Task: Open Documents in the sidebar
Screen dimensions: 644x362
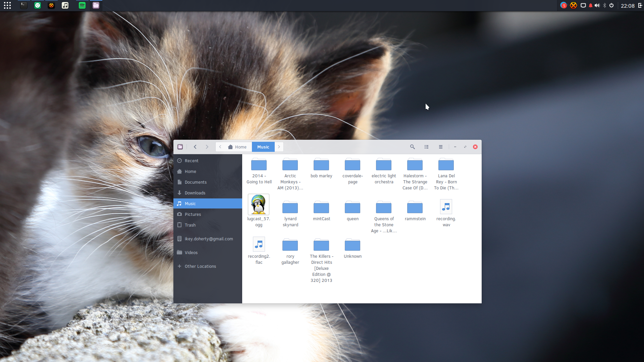Action: click(208, 182)
